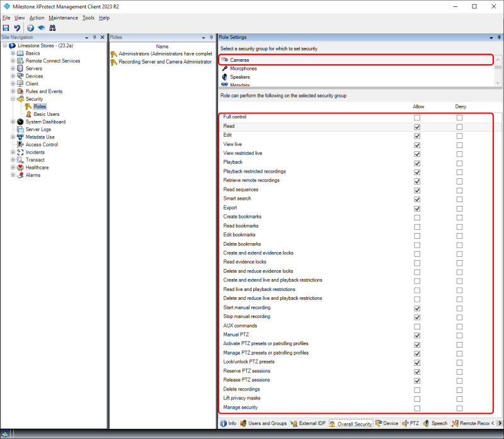Collapse the Limestone Stores root node
The height and width of the screenshot is (439, 504).
click(x=5, y=45)
